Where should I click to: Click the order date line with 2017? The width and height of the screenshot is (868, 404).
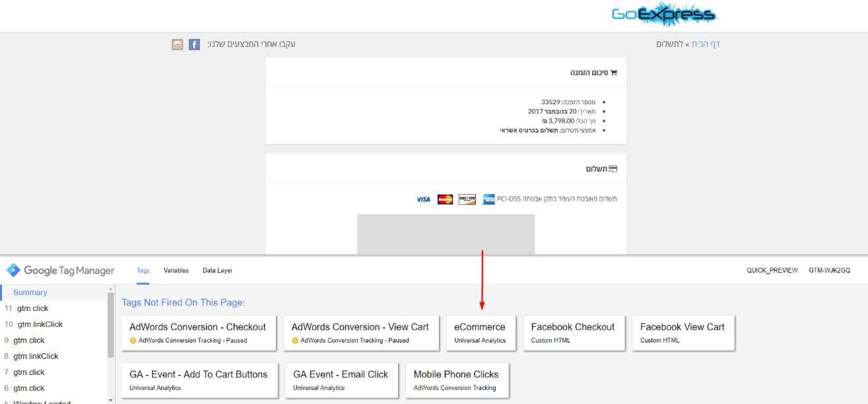point(562,112)
